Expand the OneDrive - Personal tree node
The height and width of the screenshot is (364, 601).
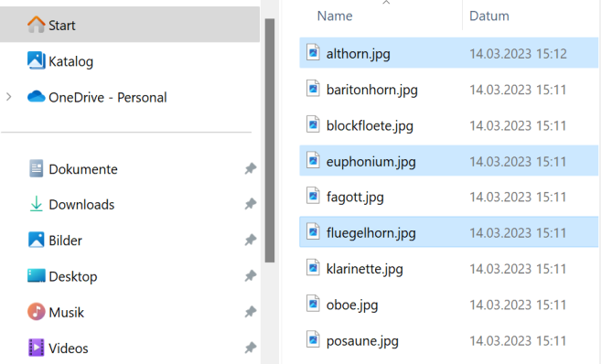pos(9,97)
